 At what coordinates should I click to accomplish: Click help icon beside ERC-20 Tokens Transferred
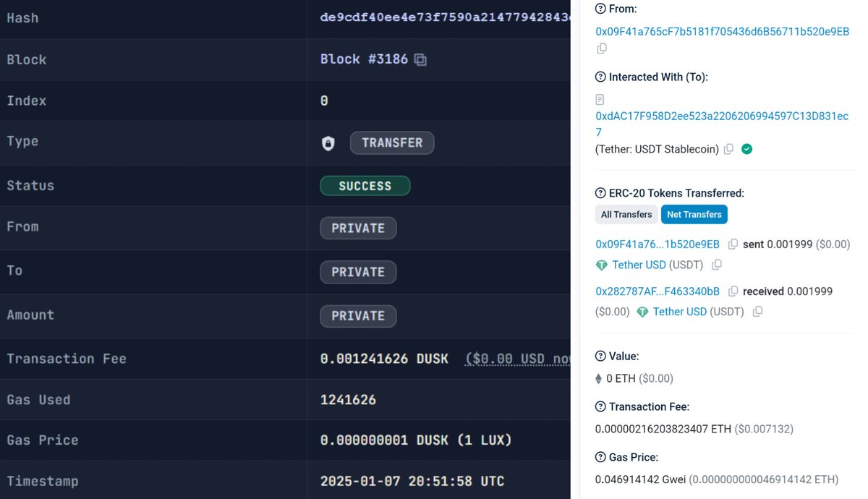[x=600, y=193]
